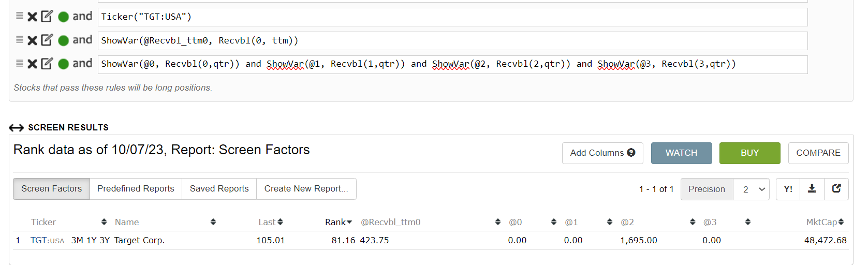The image size is (868, 265).
Task: Sort results by Rank column
Action: pyautogui.click(x=338, y=222)
